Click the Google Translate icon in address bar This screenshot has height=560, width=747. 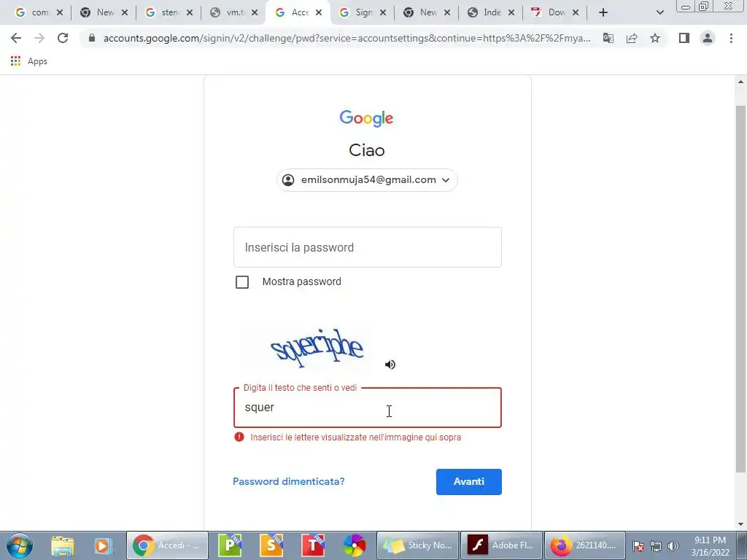(x=608, y=38)
